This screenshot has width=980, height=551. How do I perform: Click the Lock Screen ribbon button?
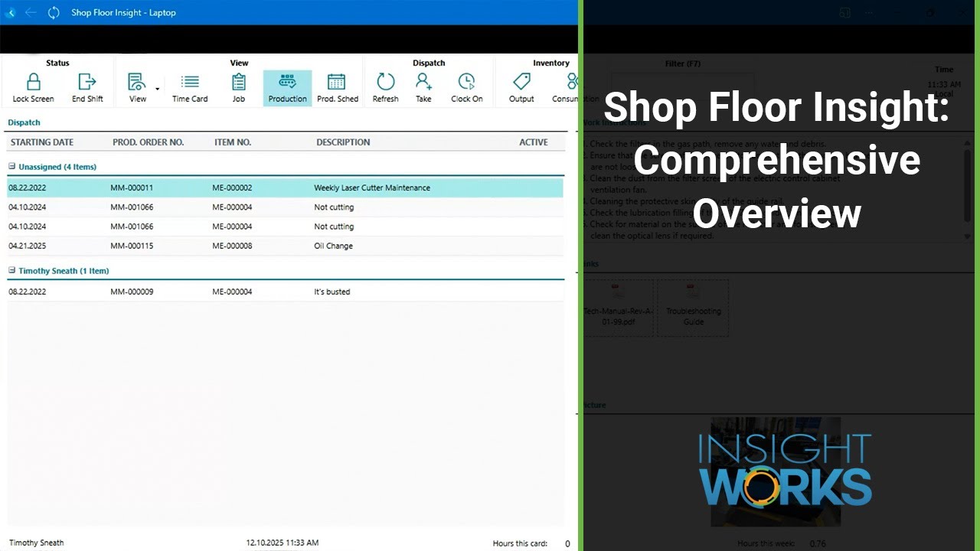(33, 88)
